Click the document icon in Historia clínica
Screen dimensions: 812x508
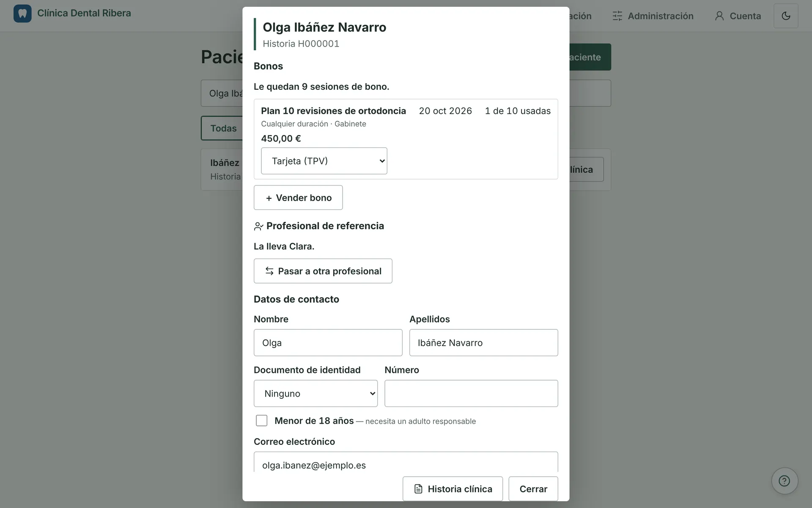pos(418,489)
